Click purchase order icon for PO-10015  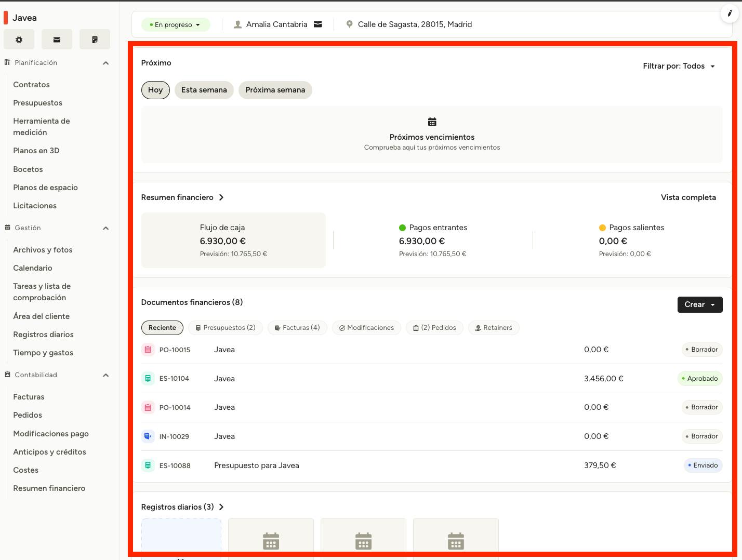pyautogui.click(x=148, y=350)
